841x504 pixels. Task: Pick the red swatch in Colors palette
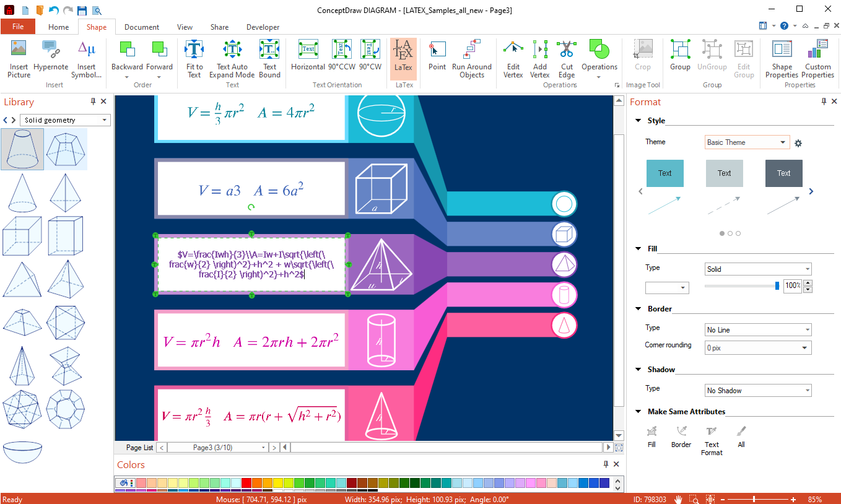(x=246, y=483)
